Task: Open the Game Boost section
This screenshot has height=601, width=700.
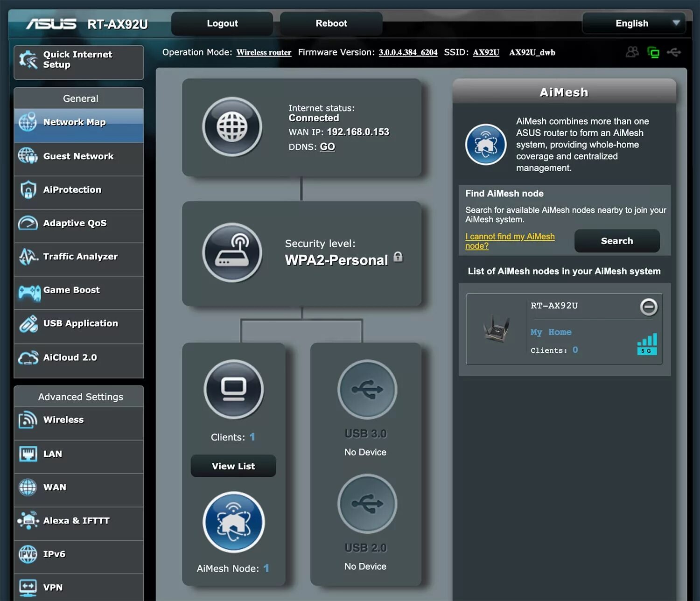Action: (x=79, y=293)
